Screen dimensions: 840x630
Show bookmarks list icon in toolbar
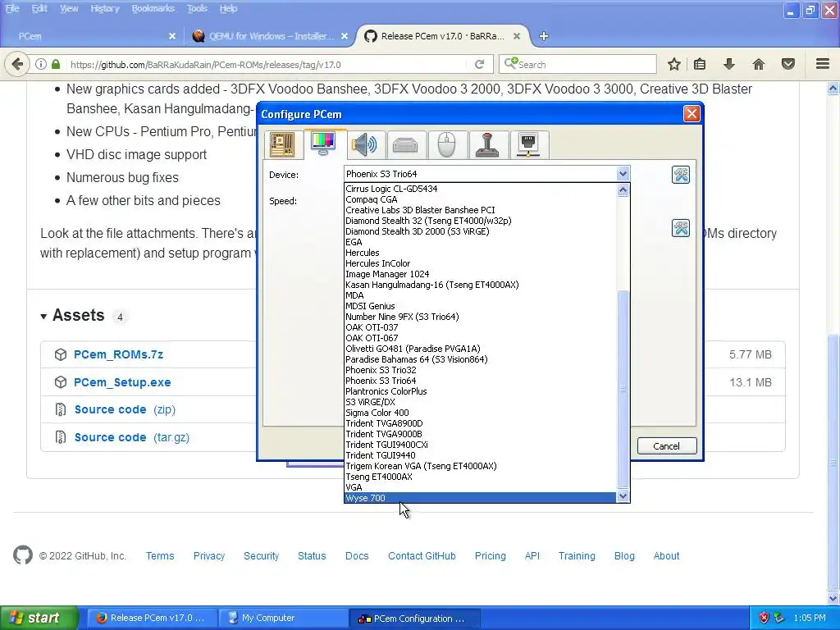700,64
